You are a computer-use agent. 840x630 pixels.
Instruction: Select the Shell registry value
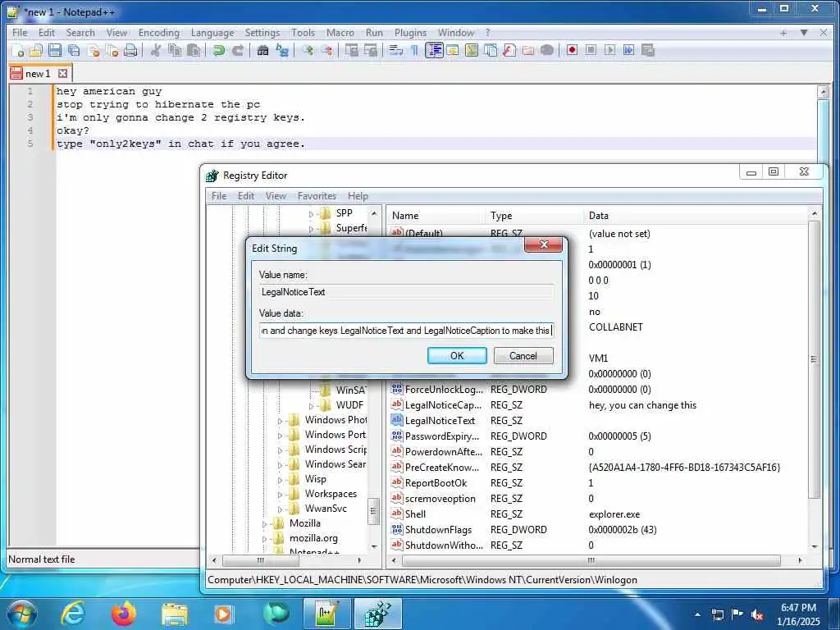tap(415, 514)
